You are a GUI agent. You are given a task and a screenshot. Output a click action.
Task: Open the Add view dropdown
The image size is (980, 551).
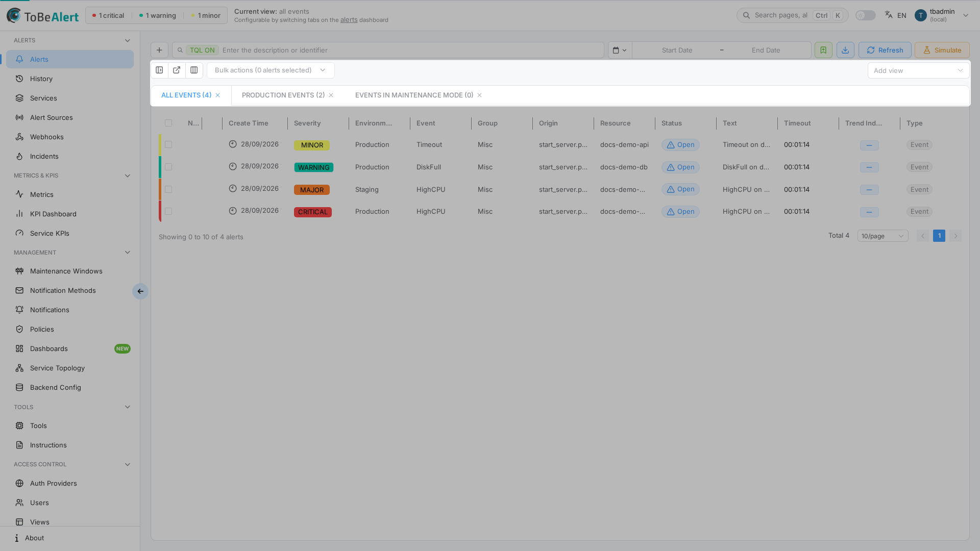point(918,70)
